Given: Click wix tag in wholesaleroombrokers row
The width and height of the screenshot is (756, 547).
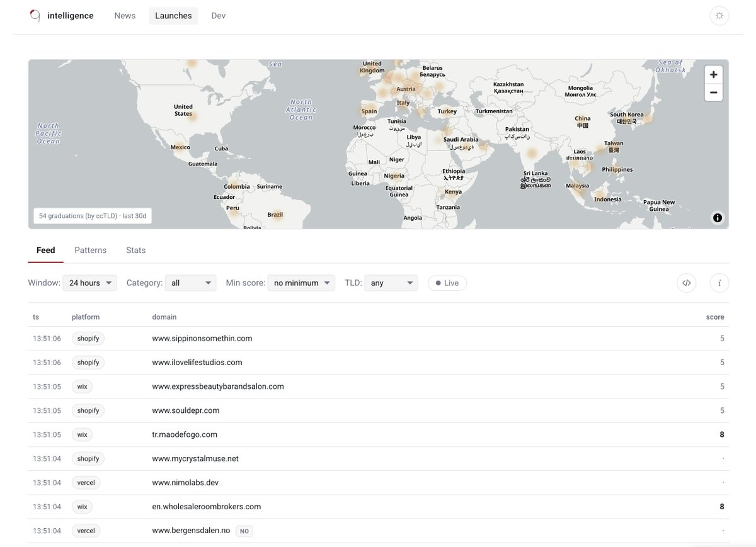Looking at the screenshot, I should 82,507.
